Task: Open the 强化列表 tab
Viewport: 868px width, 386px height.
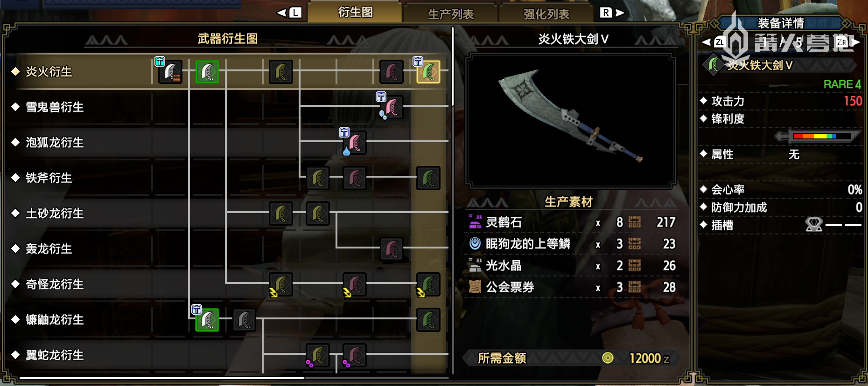Action: (x=546, y=14)
